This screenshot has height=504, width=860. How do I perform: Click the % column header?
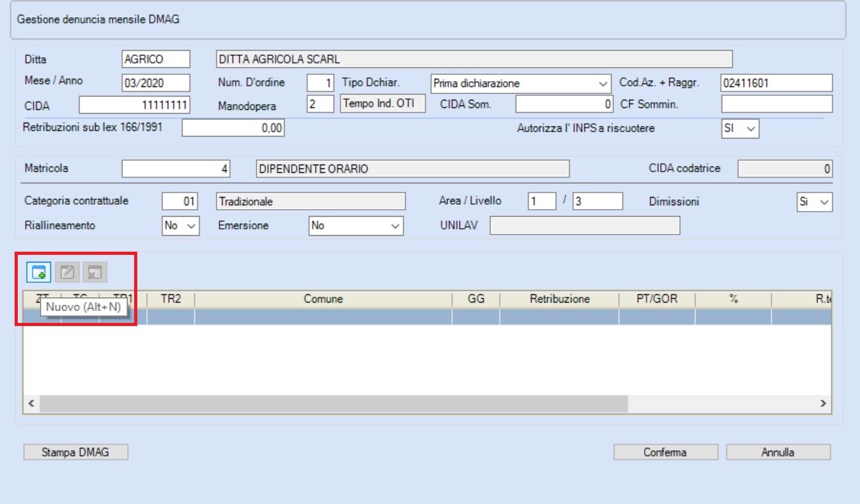tap(733, 299)
